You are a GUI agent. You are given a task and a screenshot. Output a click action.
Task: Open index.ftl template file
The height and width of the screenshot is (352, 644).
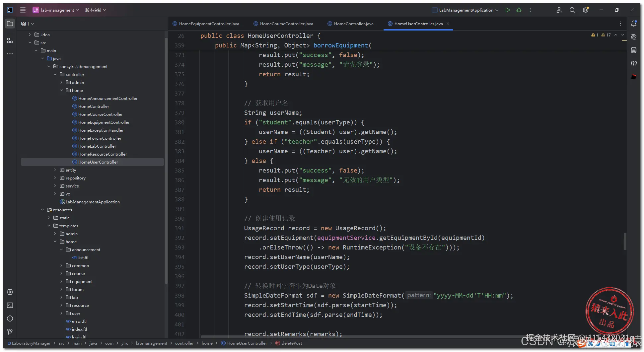tap(79, 329)
